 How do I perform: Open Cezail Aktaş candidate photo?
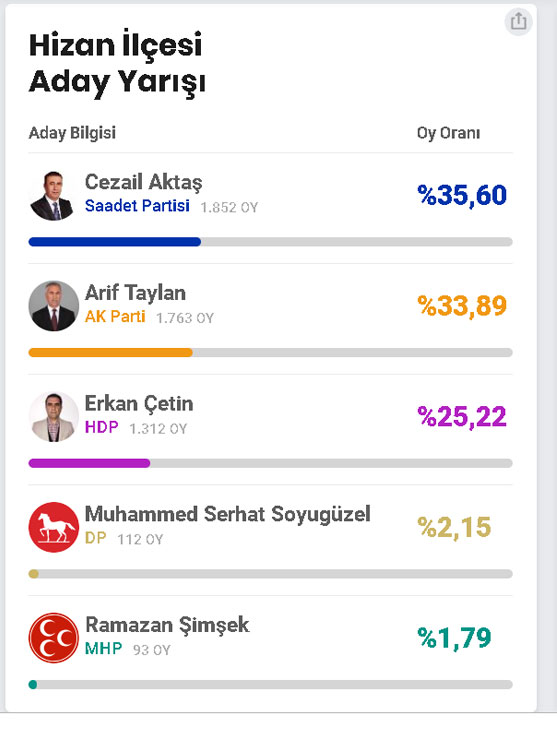(x=53, y=195)
